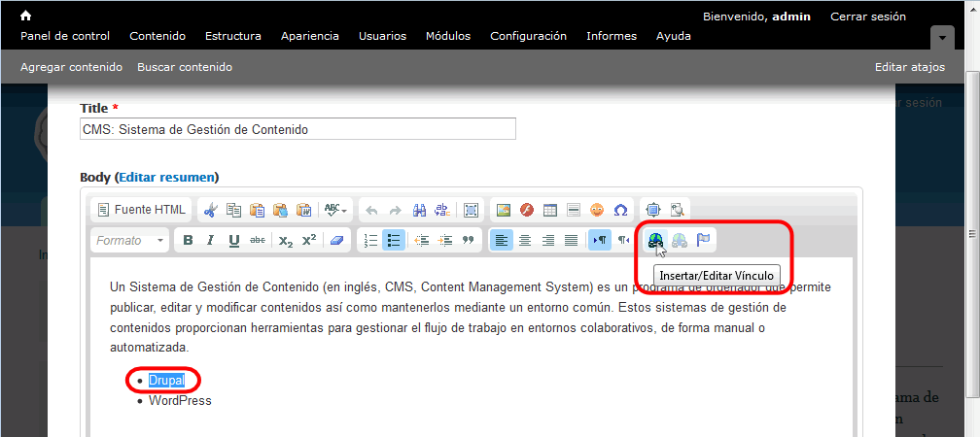Open Estructura menu
Image resolution: width=980 pixels, height=437 pixels.
[233, 36]
